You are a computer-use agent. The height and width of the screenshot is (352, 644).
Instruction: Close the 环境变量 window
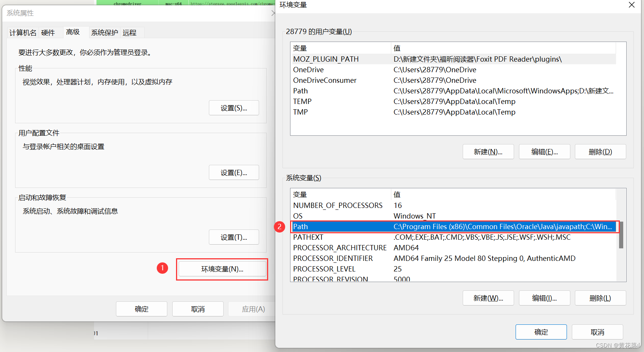tap(632, 5)
